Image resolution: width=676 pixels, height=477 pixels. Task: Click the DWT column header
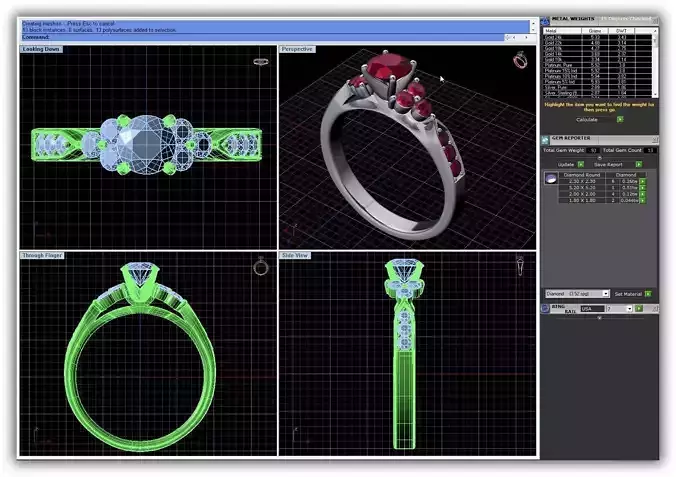pyautogui.click(x=621, y=31)
